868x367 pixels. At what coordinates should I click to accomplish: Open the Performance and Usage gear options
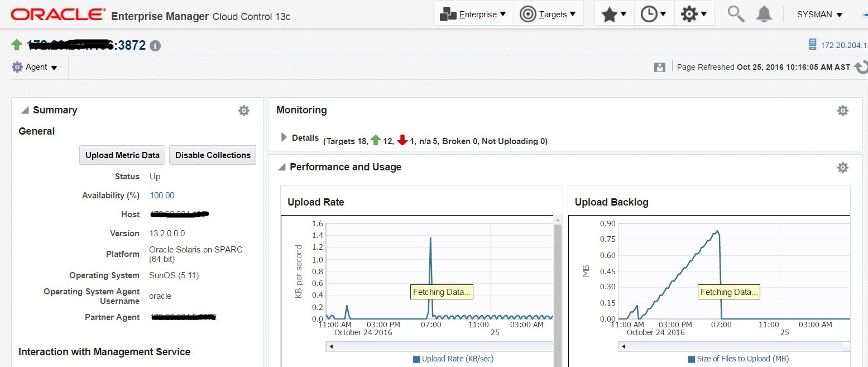click(x=843, y=168)
